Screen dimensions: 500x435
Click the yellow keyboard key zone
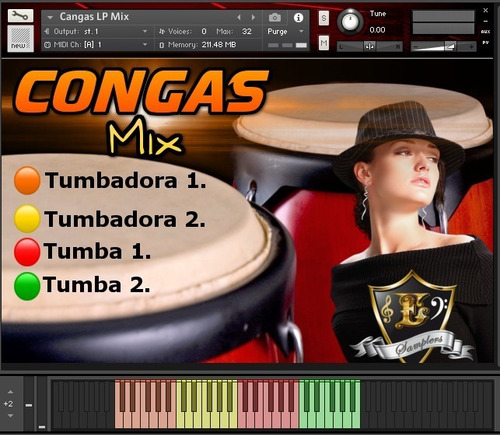point(207,404)
